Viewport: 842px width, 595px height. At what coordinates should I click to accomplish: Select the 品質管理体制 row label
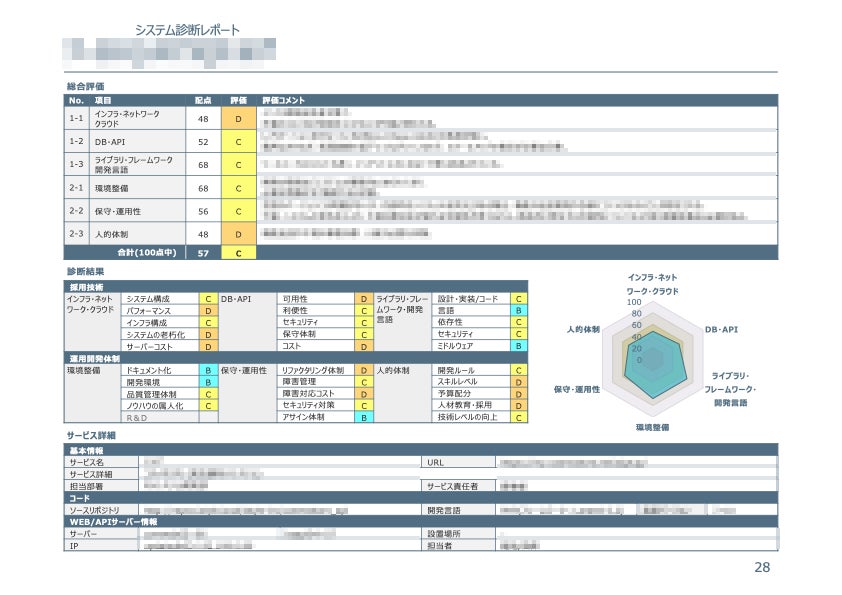point(151,394)
